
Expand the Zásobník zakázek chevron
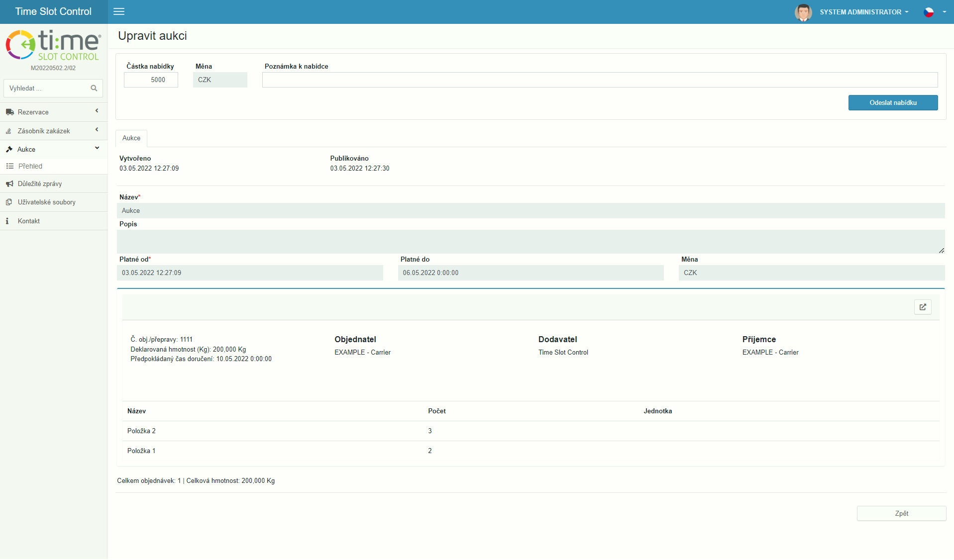click(97, 129)
